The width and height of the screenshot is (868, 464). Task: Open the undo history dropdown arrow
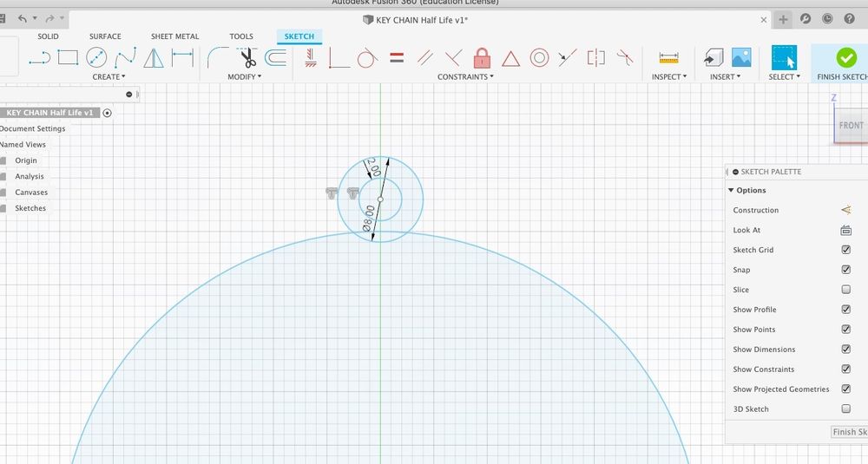tap(35, 19)
